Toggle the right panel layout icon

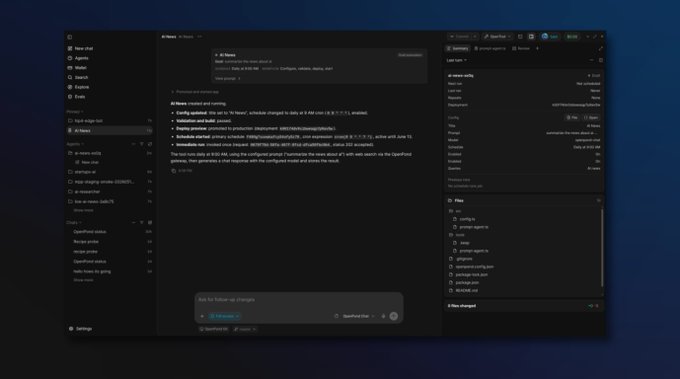click(531, 37)
